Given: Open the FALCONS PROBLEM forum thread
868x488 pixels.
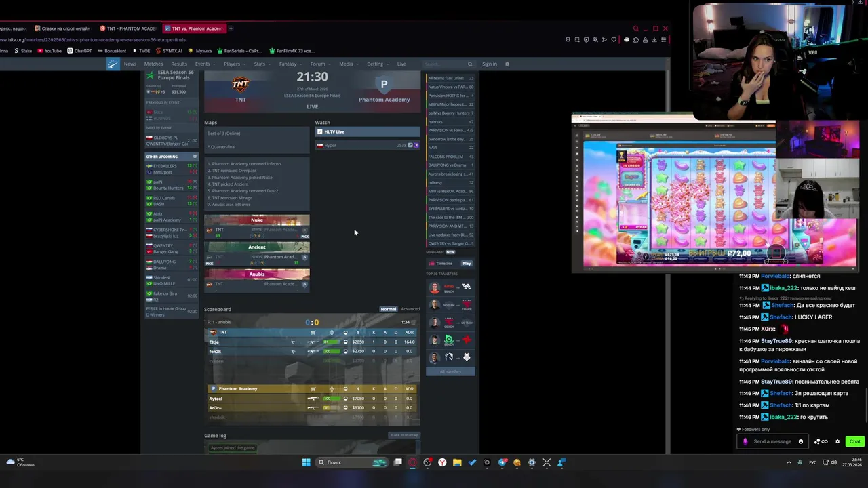Looking at the screenshot, I should (450, 157).
